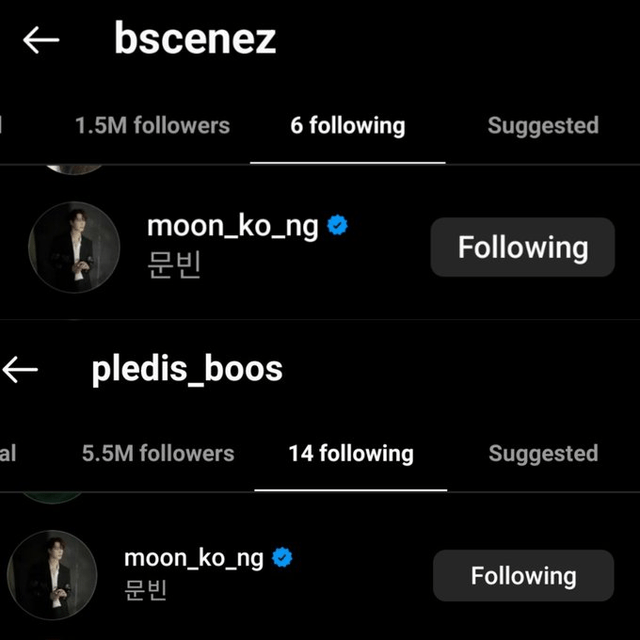Toggle Following button in bscenez's list
The image size is (640, 640).
(x=522, y=247)
